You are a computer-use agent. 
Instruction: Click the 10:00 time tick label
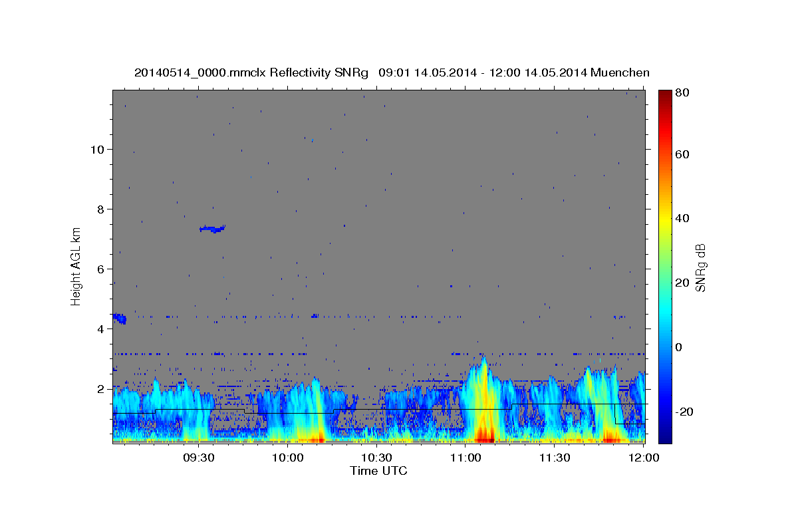288,458
